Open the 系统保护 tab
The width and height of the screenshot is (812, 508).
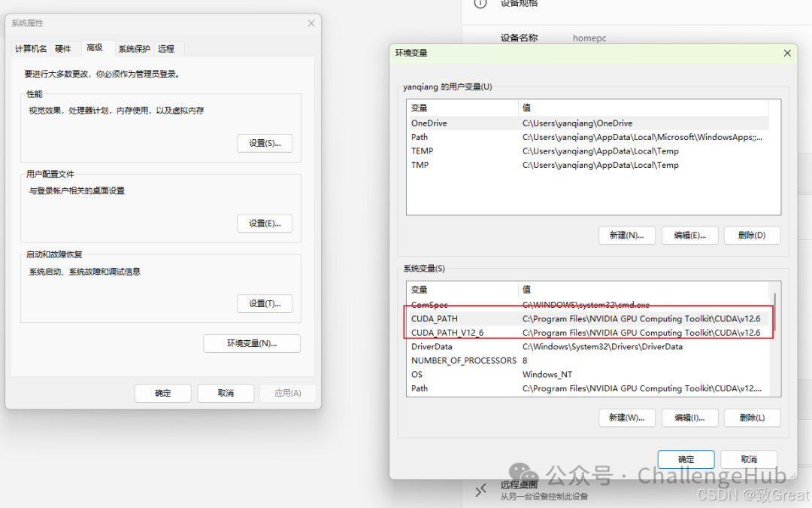134,49
